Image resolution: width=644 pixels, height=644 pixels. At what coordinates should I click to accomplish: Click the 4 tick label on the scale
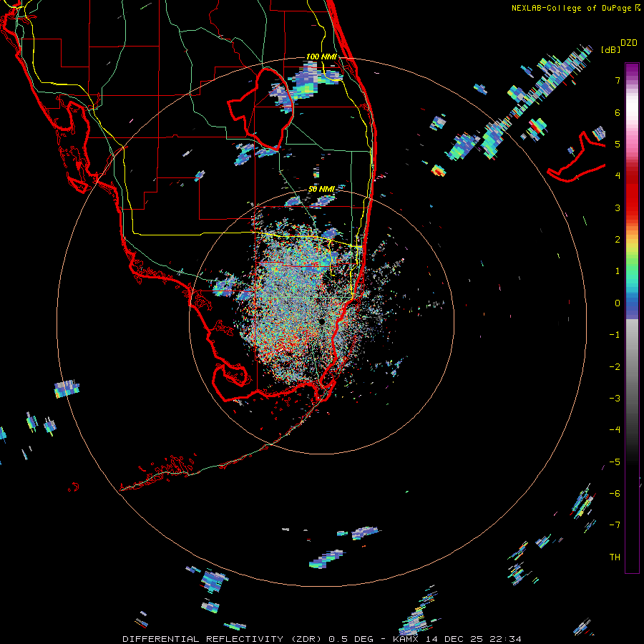pos(618,175)
